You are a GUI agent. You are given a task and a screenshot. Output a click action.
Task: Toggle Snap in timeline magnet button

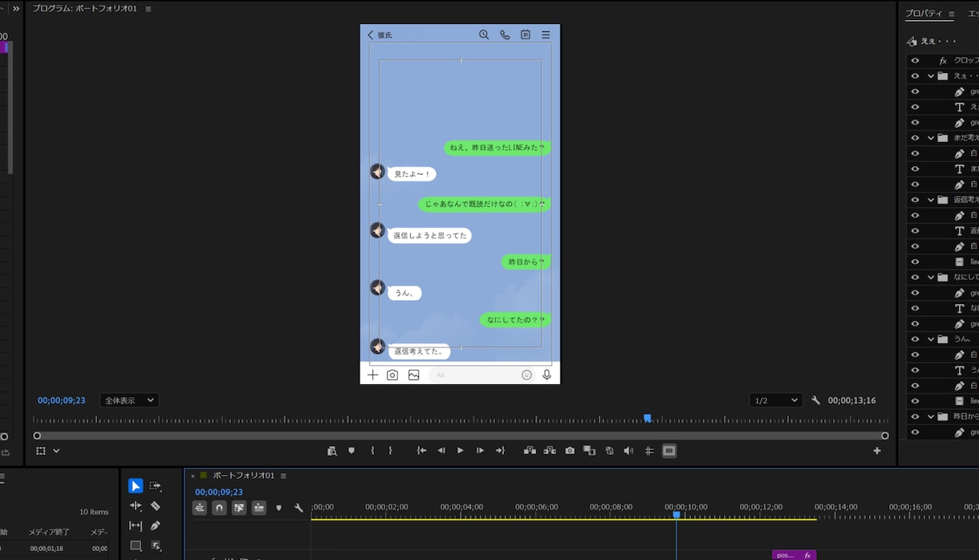219,508
